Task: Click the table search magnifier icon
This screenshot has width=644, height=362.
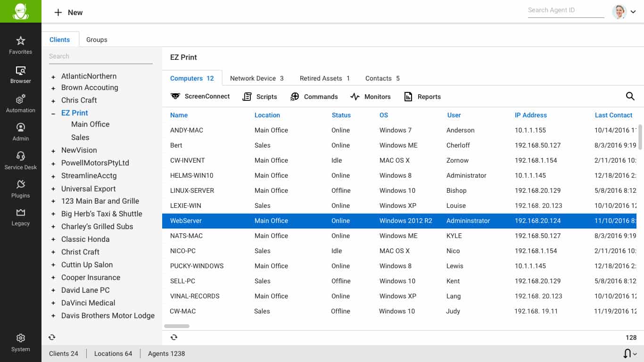Action: (630, 96)
